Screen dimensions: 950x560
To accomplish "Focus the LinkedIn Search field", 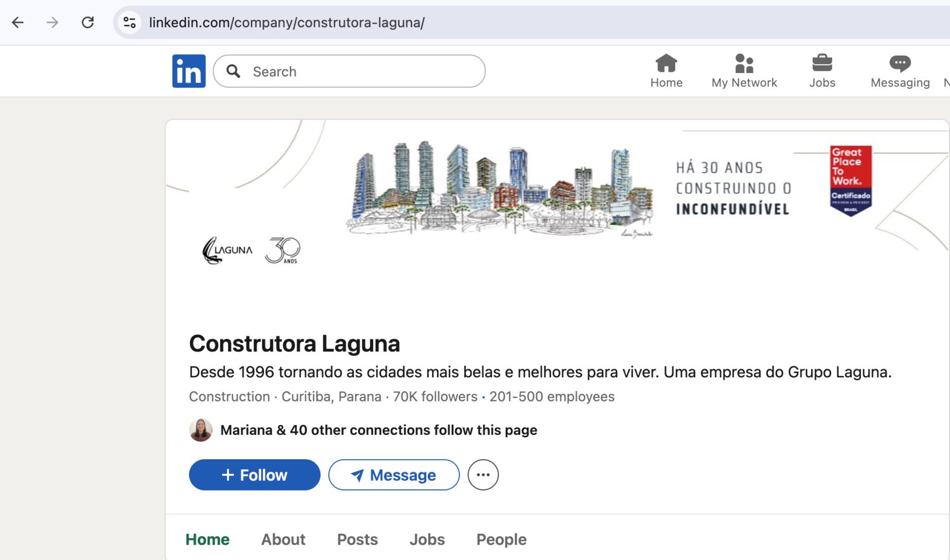I will coord(349,71).
